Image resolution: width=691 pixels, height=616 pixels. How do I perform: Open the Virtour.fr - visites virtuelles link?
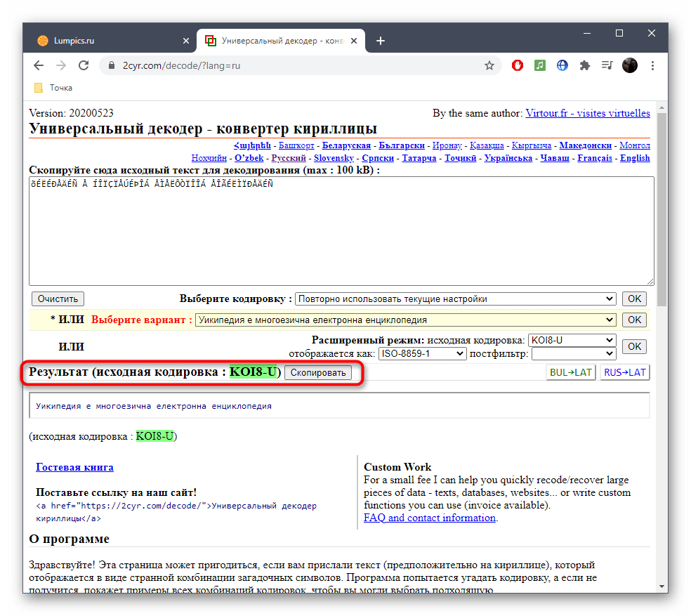[x=588, y=113]
